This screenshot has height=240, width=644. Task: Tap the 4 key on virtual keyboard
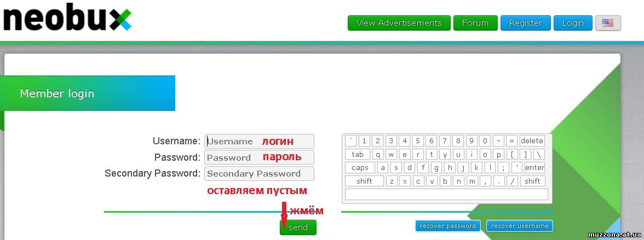tap(405, 141)
